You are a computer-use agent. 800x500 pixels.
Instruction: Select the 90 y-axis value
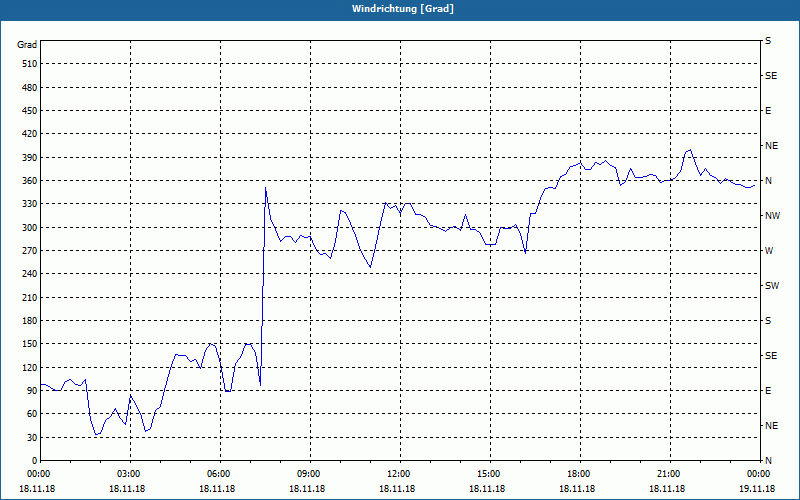pyautogui.click(x=32, y=391)
